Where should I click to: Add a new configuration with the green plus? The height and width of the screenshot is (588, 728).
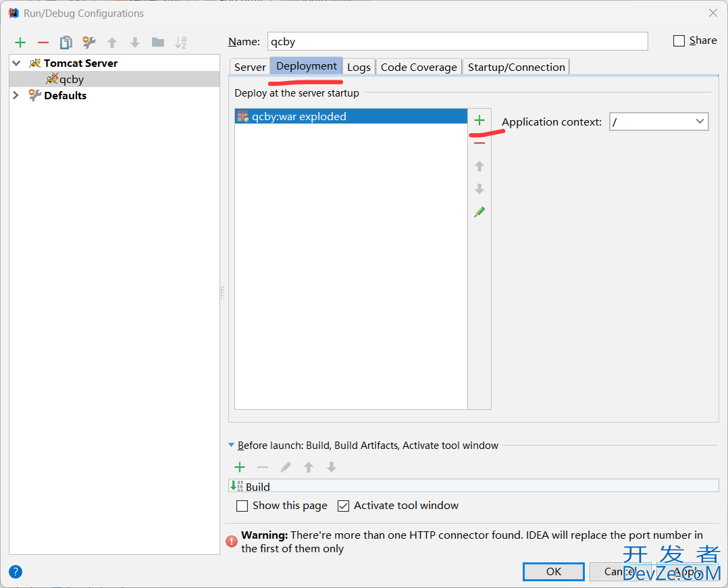[x=20, y=43]
